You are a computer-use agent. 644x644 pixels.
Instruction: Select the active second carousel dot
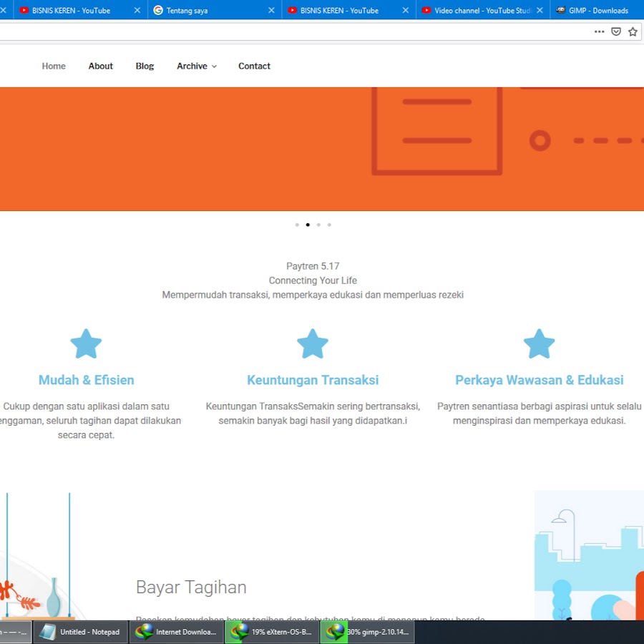(308, 225)
